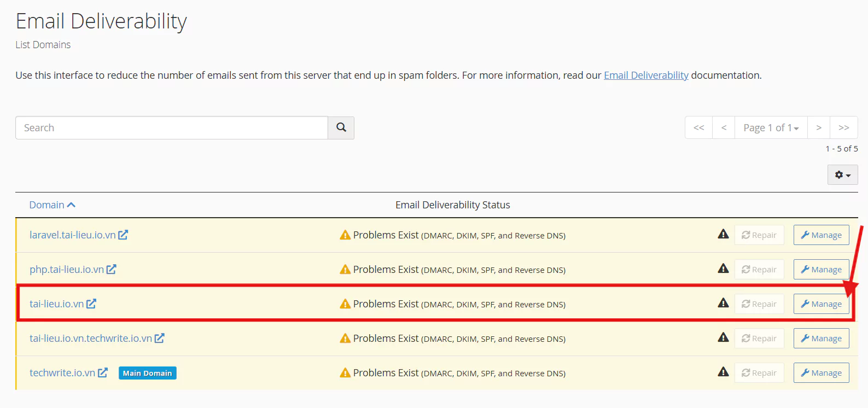Go to first page with << button
Viewport: 868px width, 408px height.
click(x=698, y=127)
